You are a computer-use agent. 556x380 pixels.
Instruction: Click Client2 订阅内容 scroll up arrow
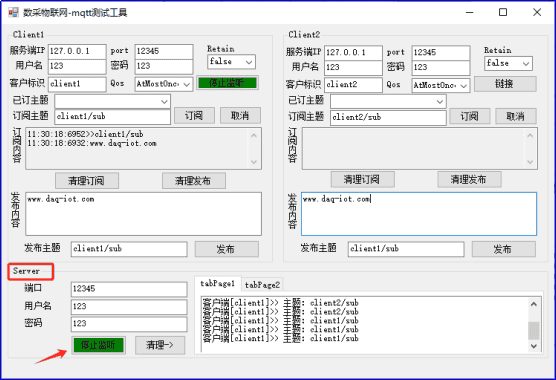[530, 135]
